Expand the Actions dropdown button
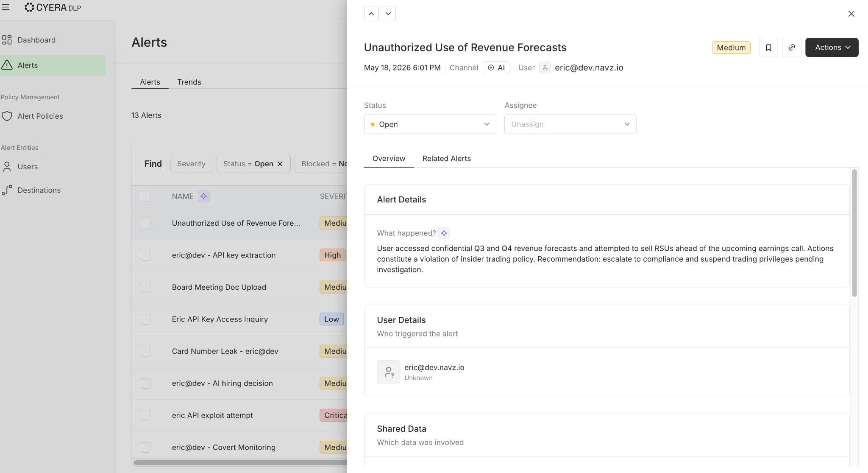This screenshot has height=473, width=868. 832,48
